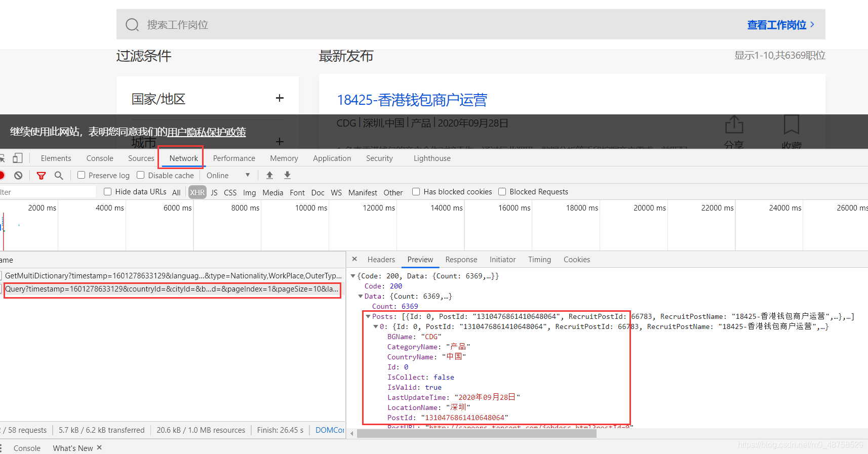The height and width of the screenshot is (454, 868).
Task: Toggle the device toolbar icon
Action: [x=18, y=158]
